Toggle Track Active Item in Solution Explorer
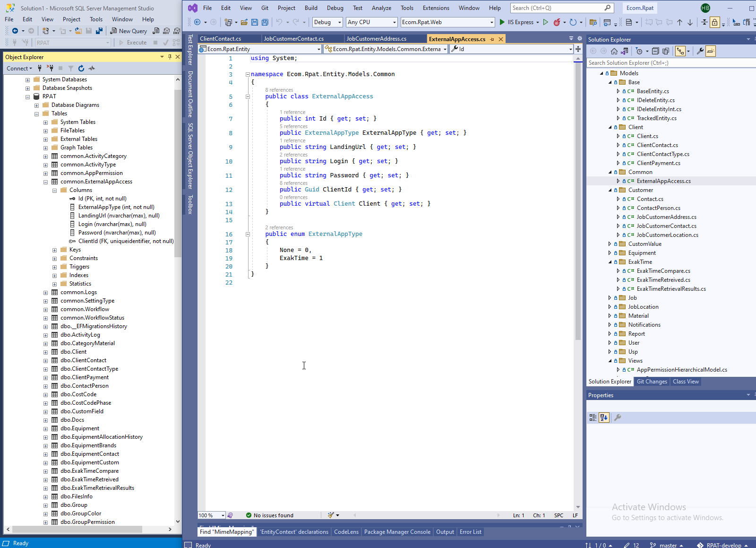Image resolution: width=756 pixels, height=548 pixels. (x=680, y=51)
